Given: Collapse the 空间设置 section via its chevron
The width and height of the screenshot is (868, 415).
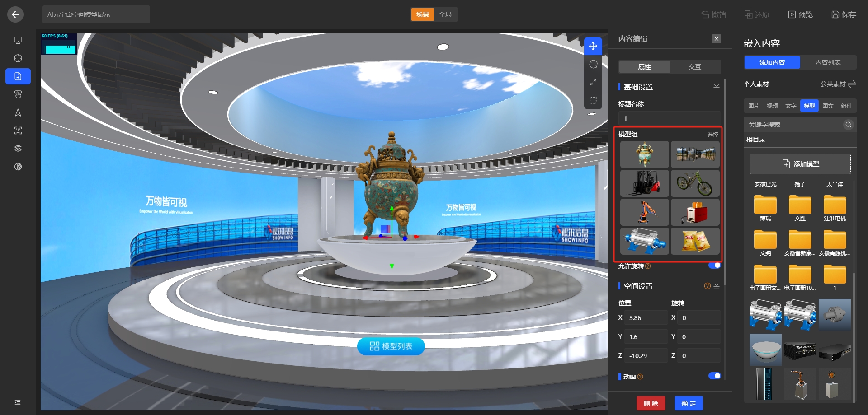Looking at the screenshot, I should 716,285.
